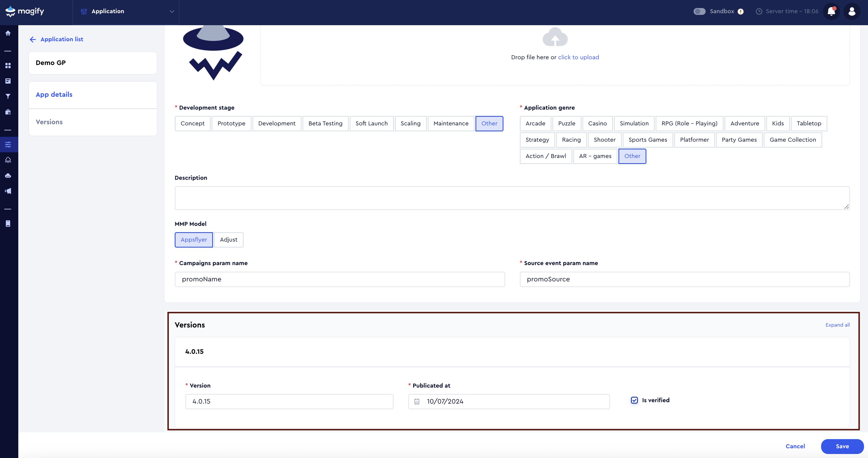Image resolution: width=868 pixels, height=458 pixels.
Task: Open the megaphone promotions icon
Action: click(8, 191)
